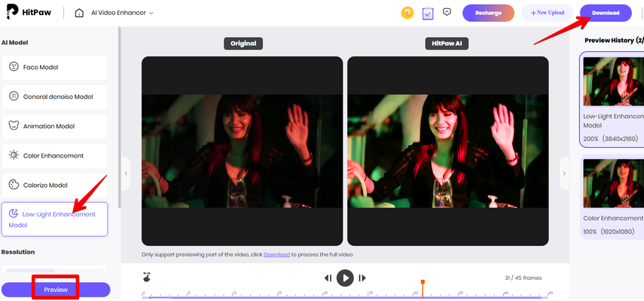Click the gold coin credits icon
Image resolution: width=644 pixels, height=301 pixels.
coord(407,13)
